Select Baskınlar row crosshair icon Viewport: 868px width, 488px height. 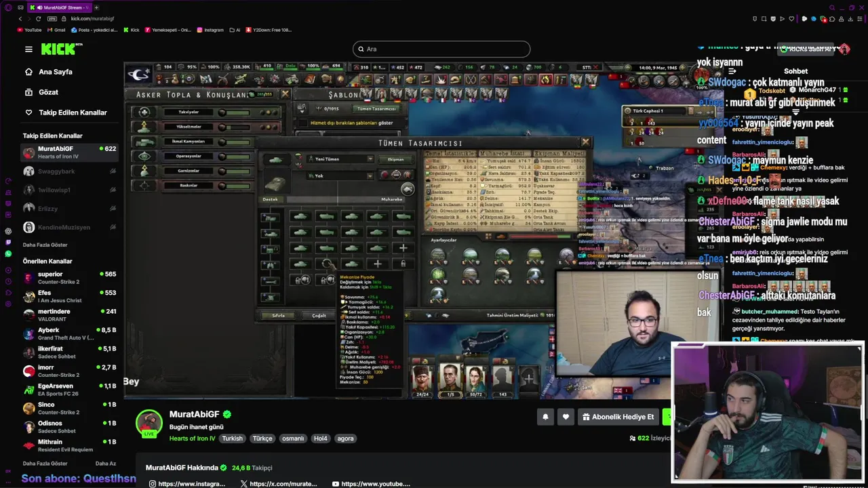pyautogui.click(x=144, y=186)
